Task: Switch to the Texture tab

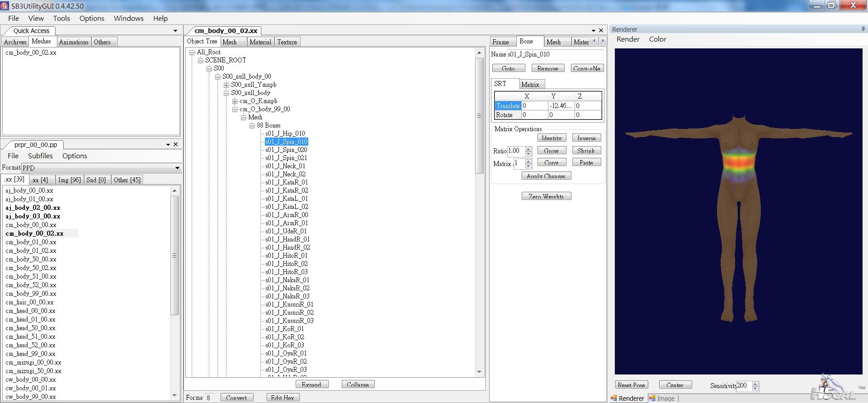Action: 287,42
